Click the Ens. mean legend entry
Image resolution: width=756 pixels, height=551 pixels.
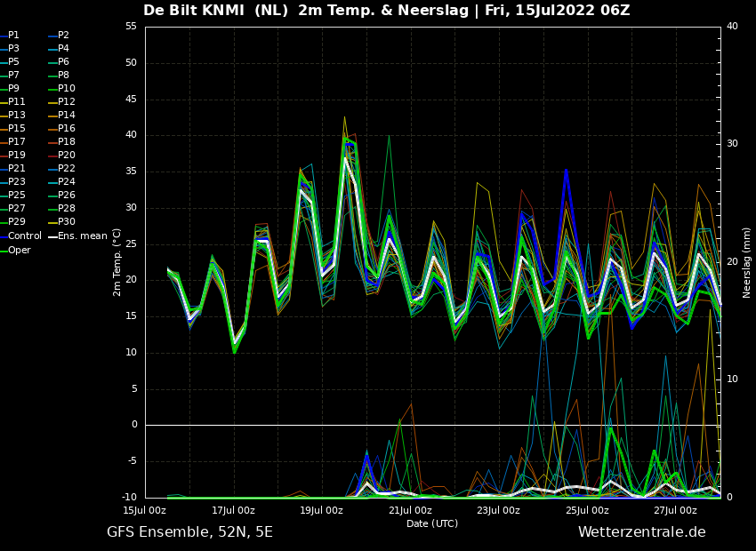(x=78, y=236)
